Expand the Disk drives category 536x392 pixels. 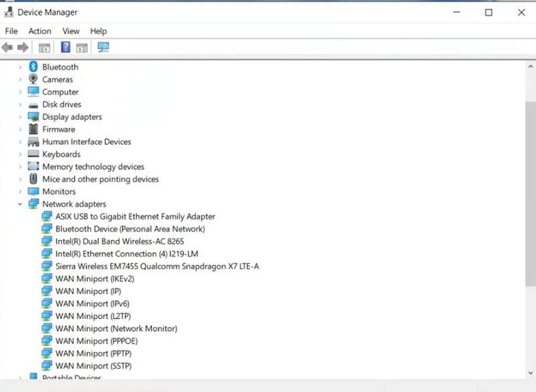(20, 104)
